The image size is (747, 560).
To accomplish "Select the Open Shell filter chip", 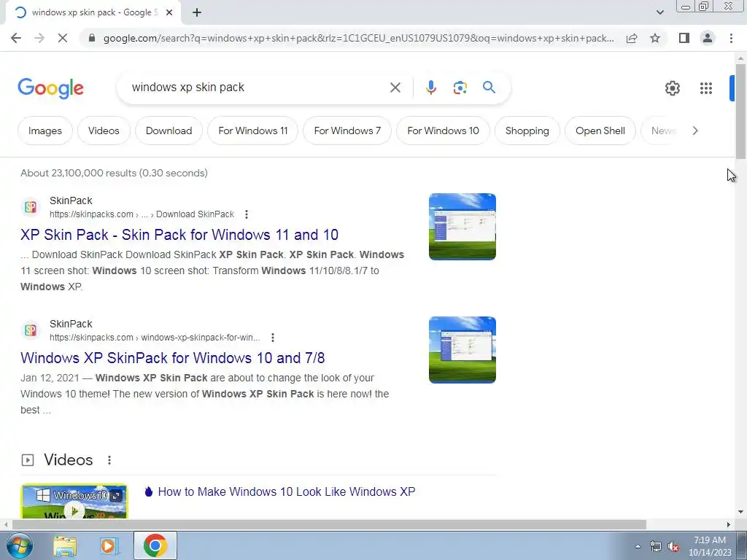I will point(600,131).
